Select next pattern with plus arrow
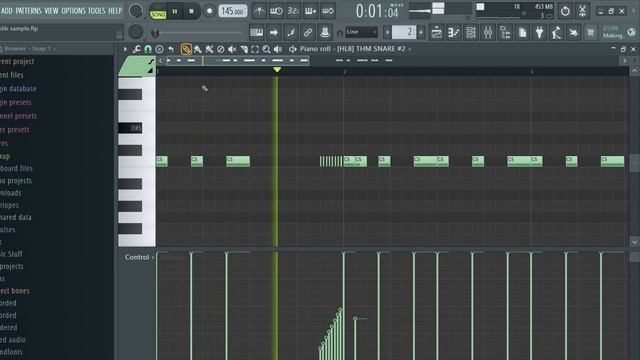The height and width of the screenshot is (360, 640). coord(421,32)
